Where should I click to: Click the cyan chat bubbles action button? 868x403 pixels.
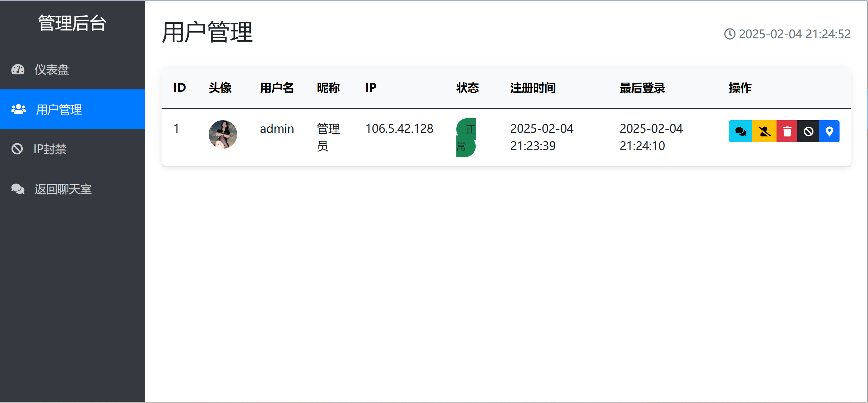coord(740,131)
